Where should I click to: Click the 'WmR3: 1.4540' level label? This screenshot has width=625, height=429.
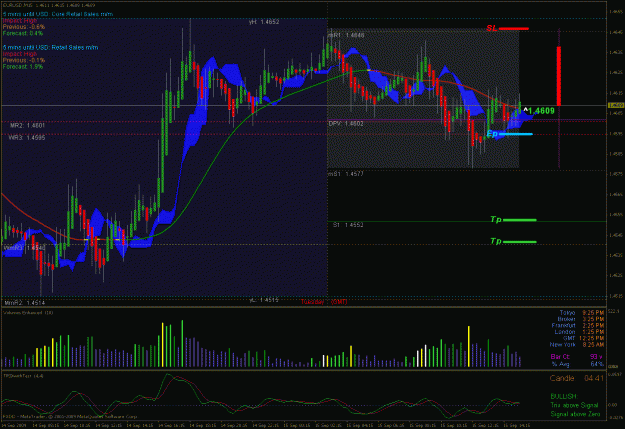coord(25,248)
